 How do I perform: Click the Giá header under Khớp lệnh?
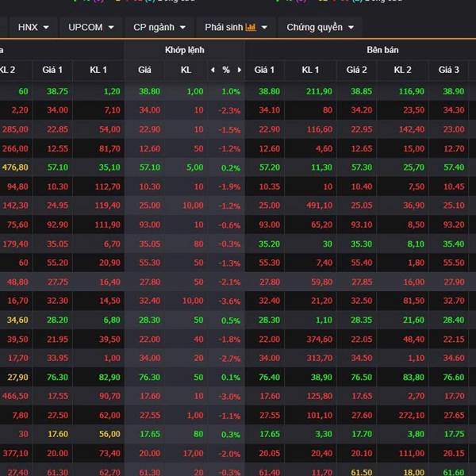click(x=144, y=70)
